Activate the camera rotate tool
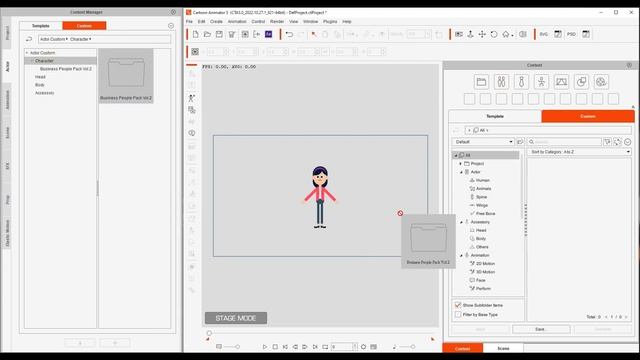640x360 pixels. [494, 34]
